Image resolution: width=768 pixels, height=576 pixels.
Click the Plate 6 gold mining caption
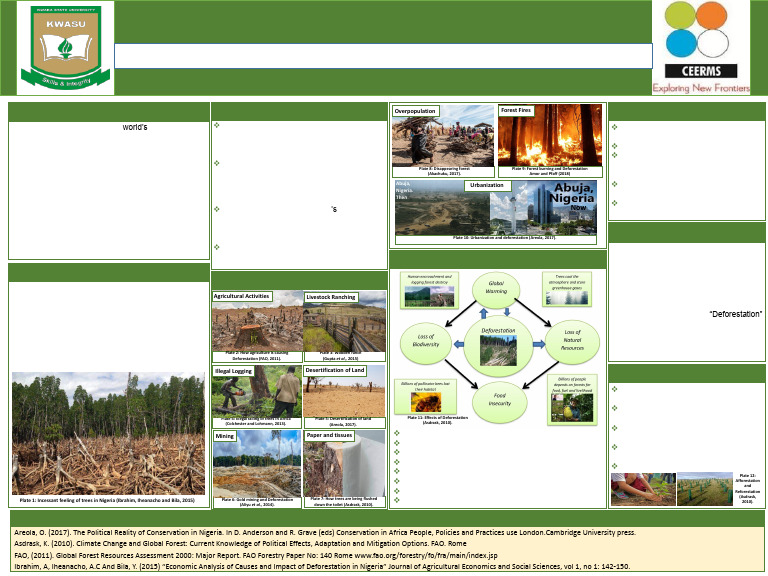click(257, 502)
